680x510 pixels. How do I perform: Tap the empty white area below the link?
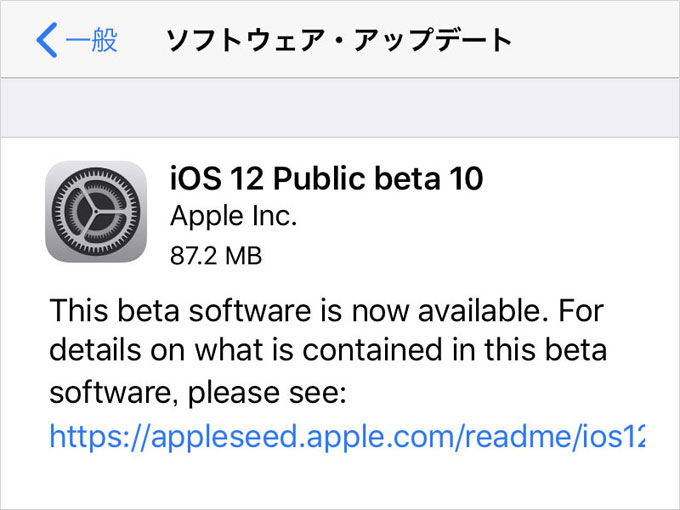[x=340, y=481]
